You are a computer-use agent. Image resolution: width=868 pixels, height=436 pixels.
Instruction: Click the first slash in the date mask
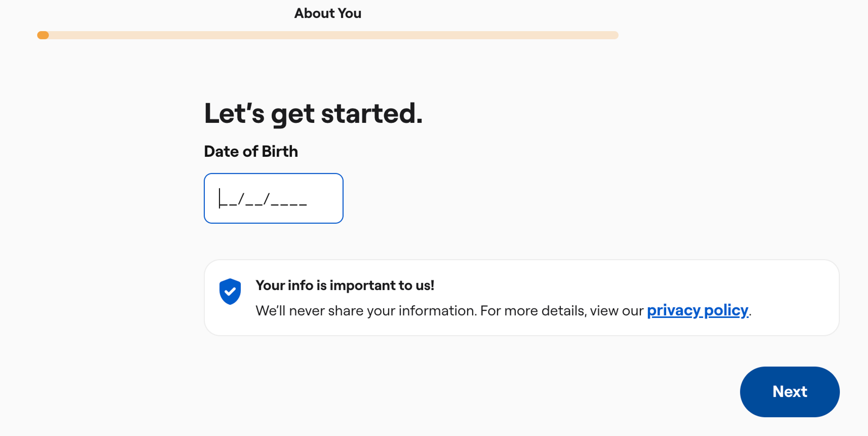[241, 199]
